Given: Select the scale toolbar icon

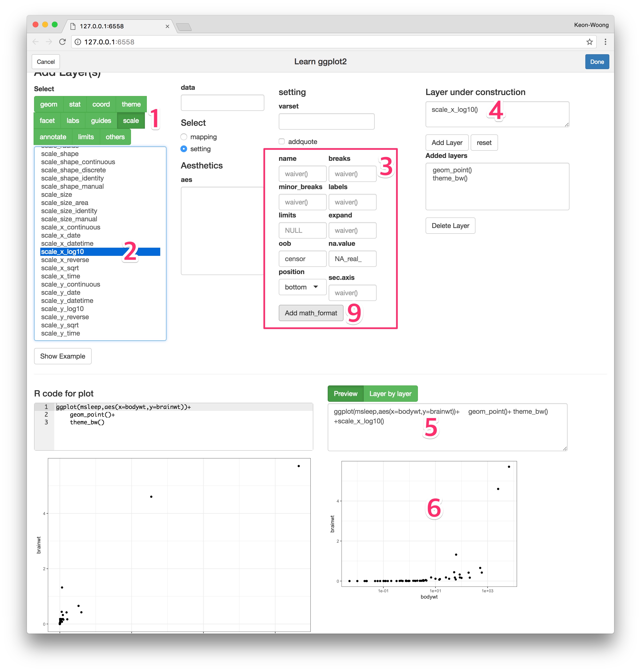Looking at the screenshot, I should click(131, 120).
